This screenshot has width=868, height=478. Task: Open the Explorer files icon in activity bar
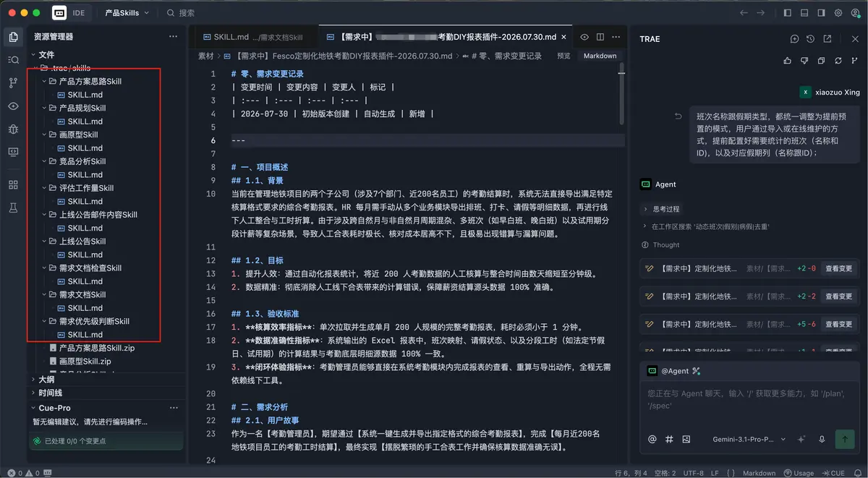13,38
